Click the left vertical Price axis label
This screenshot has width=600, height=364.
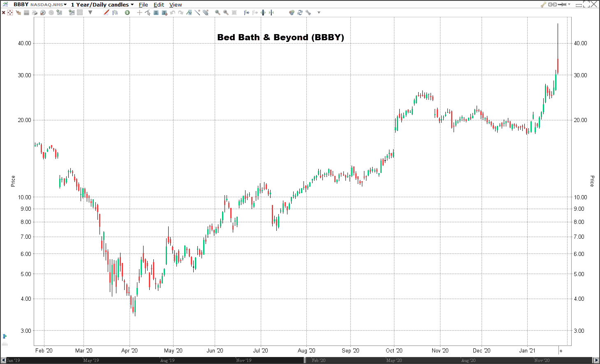[x=13, y=181]
